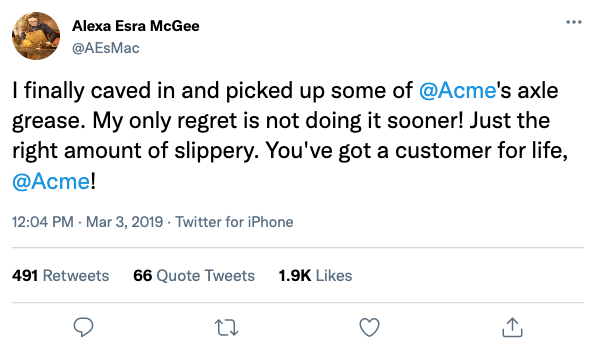
Task: Click the Mar 3, 2019 date
Action: [x=124, y=222]
